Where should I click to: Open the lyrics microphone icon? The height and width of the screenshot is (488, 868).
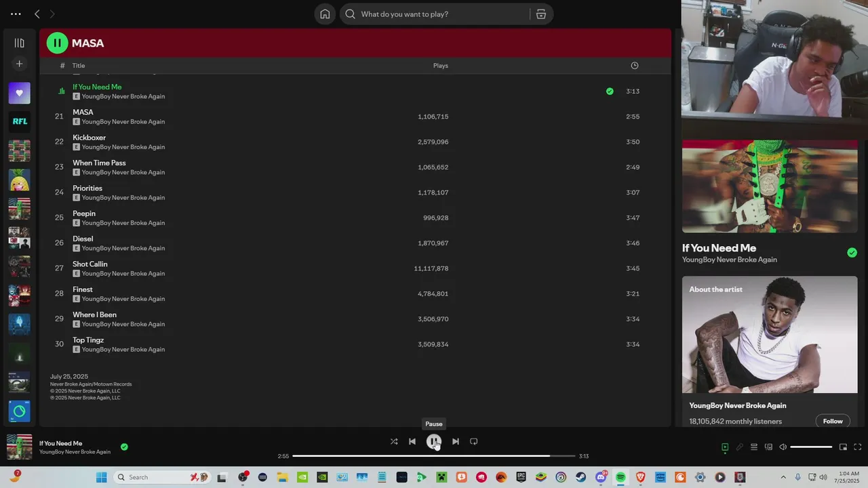click(x=740, y=447)
